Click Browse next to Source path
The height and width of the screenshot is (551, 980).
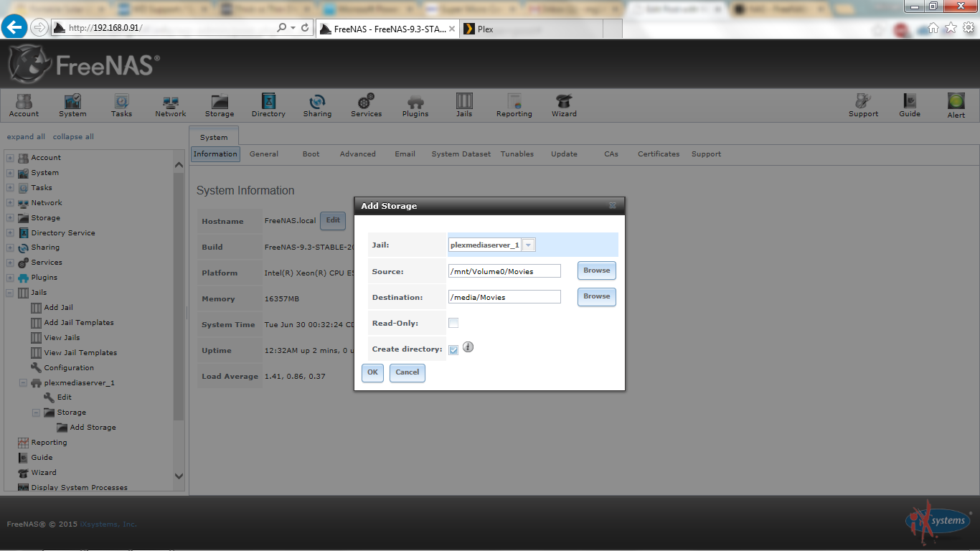tap(596, 270)
